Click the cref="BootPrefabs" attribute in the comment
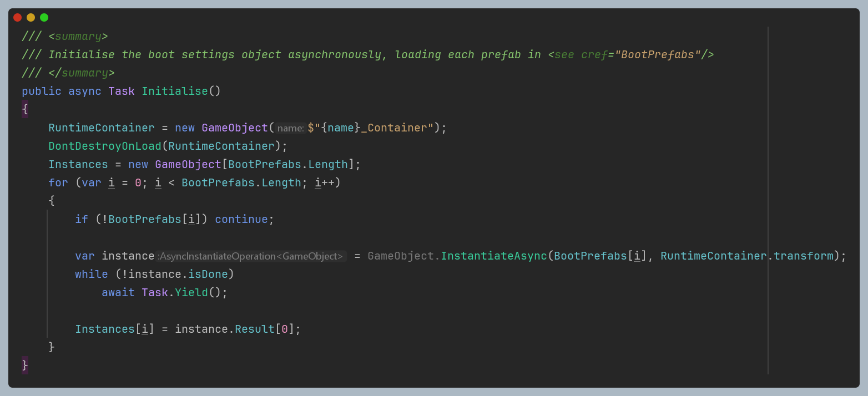Screen dimensions: 868x396 641,55
